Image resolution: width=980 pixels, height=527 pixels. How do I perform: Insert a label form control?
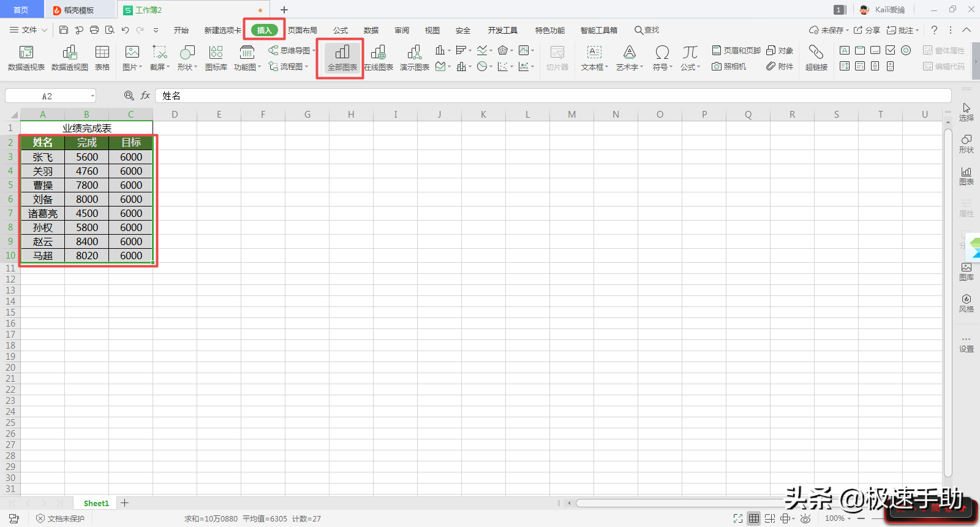click(845, 50)
